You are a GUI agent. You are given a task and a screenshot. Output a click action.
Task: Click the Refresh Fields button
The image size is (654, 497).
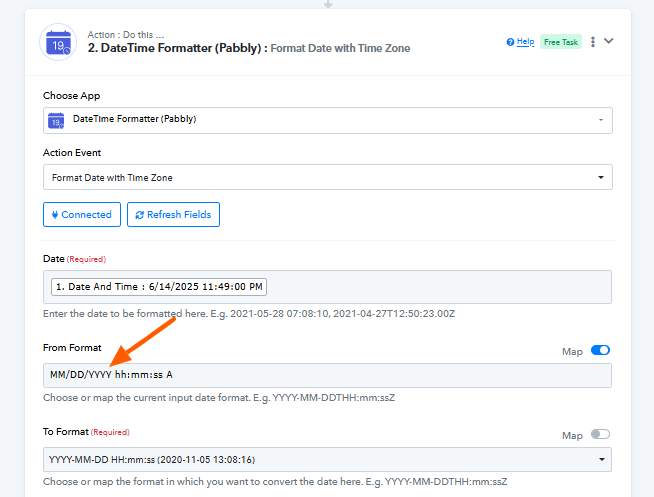click(173, 215)
